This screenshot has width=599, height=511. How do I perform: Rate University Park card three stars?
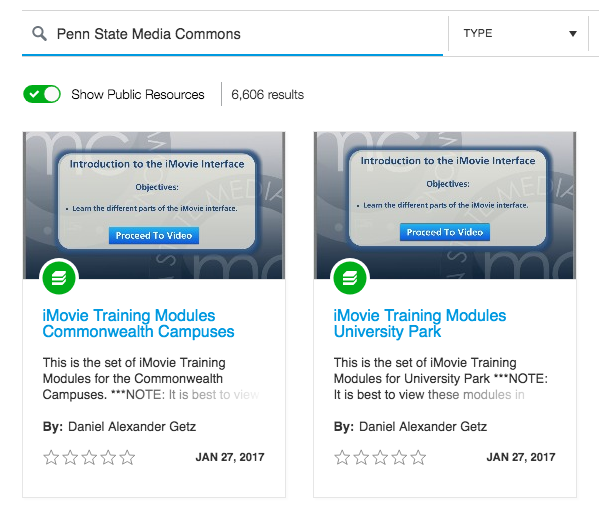point(380,457)
